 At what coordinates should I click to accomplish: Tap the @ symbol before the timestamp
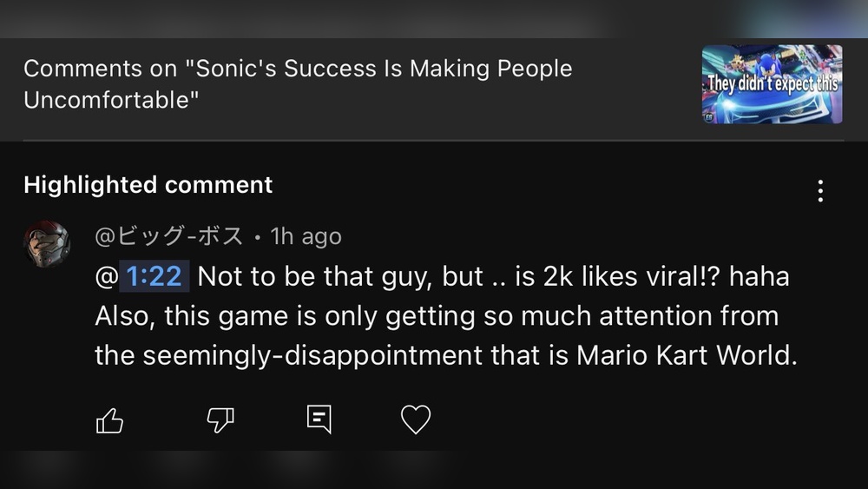click(105, 277)
